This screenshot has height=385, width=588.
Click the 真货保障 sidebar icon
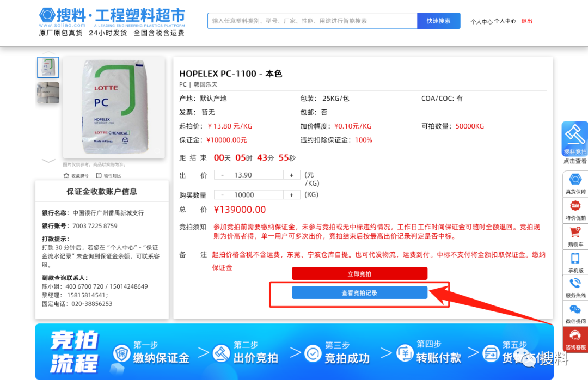click(x=575, y=180)
